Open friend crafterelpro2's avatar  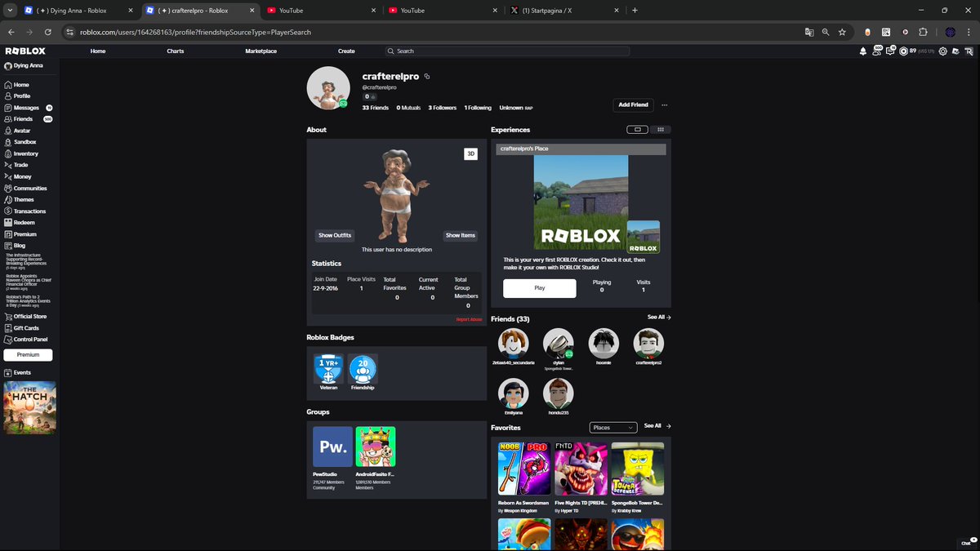648,344
